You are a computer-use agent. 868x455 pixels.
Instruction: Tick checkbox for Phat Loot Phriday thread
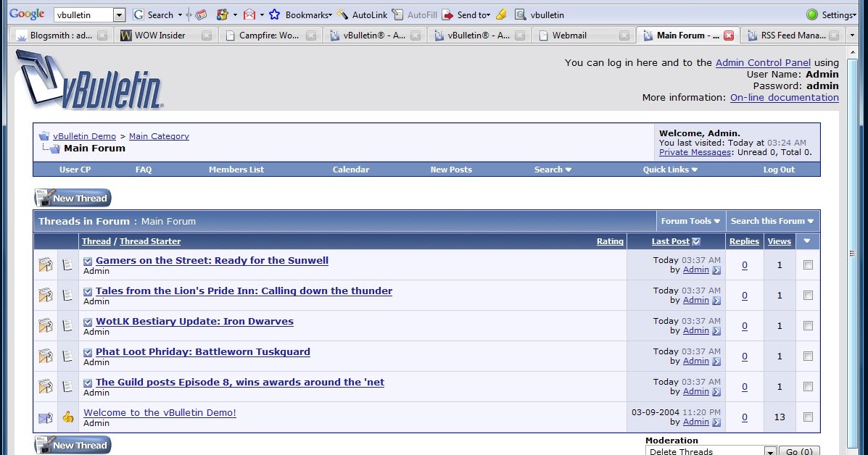[809, 356]
